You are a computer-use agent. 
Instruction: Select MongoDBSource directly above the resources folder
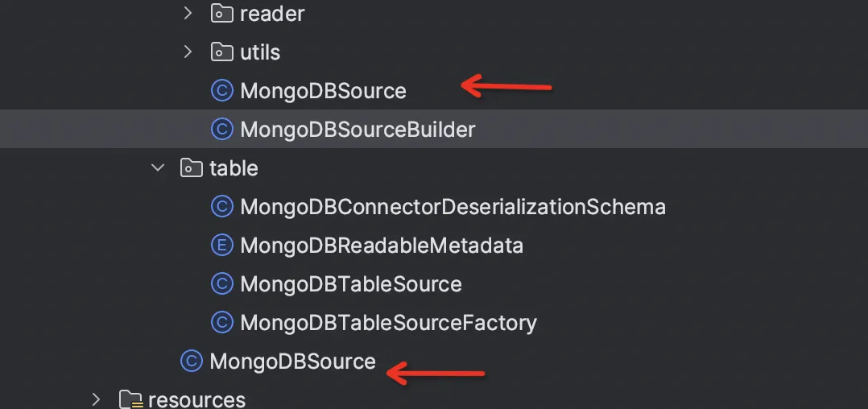click(292, 361)
